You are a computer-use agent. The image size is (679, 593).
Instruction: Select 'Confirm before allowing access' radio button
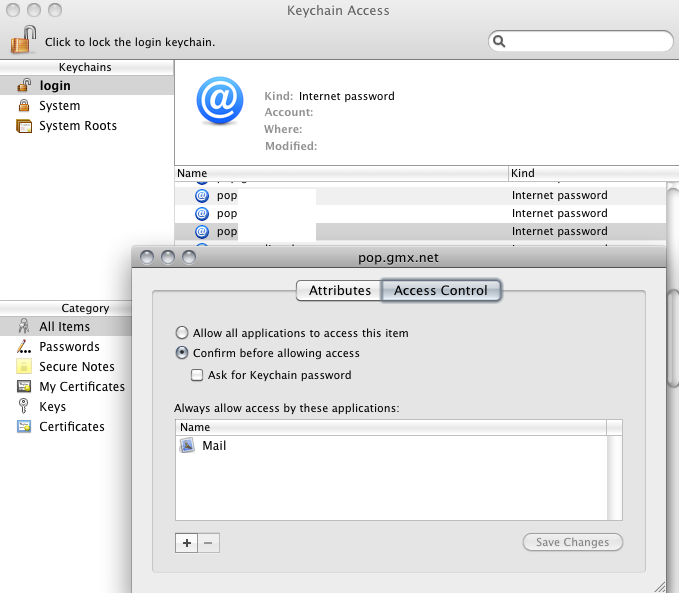pos(182,353)
